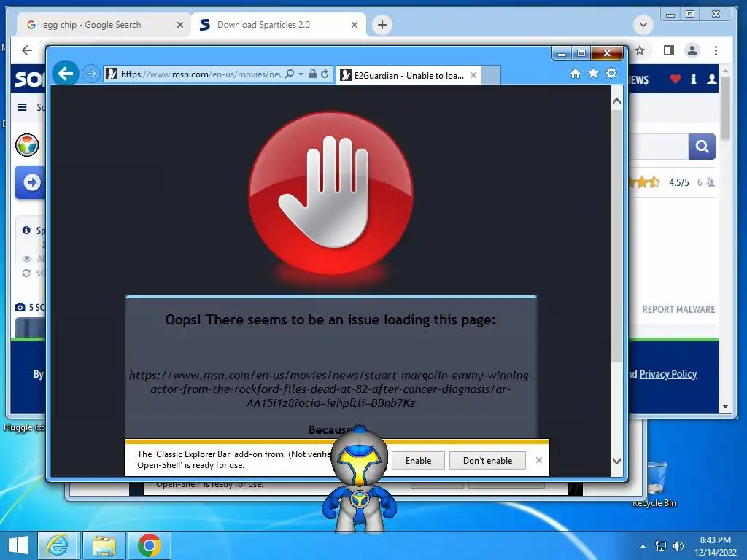The width and height of the screenshot is (747, 560).
Task: Dismiss the add-on notification bar
Action: pyautogui.click(x=539, y=460)
